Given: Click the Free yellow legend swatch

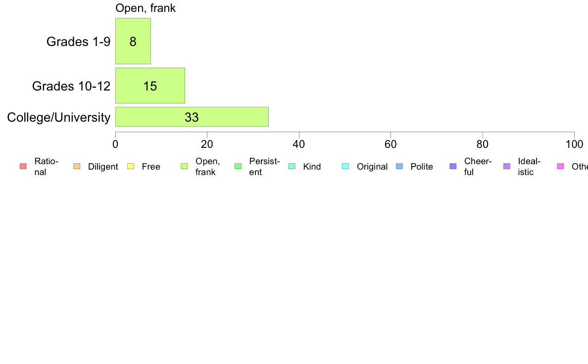Looking at the screenshot, I should click(x=131, y=167).
